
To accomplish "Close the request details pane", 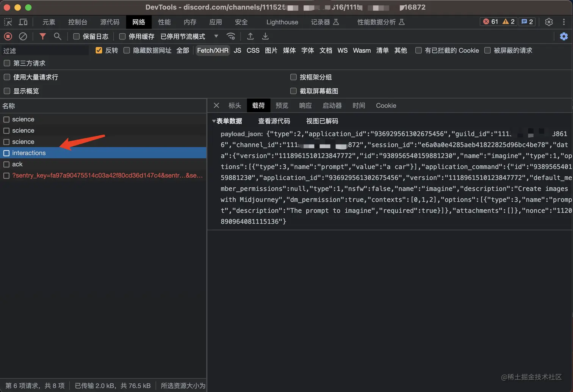I will [216, 105].
